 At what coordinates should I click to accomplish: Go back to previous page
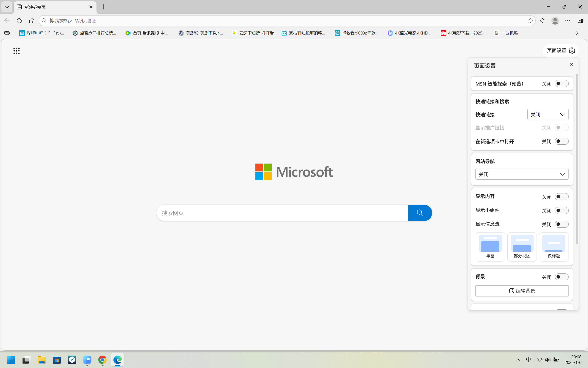(7, 21)
